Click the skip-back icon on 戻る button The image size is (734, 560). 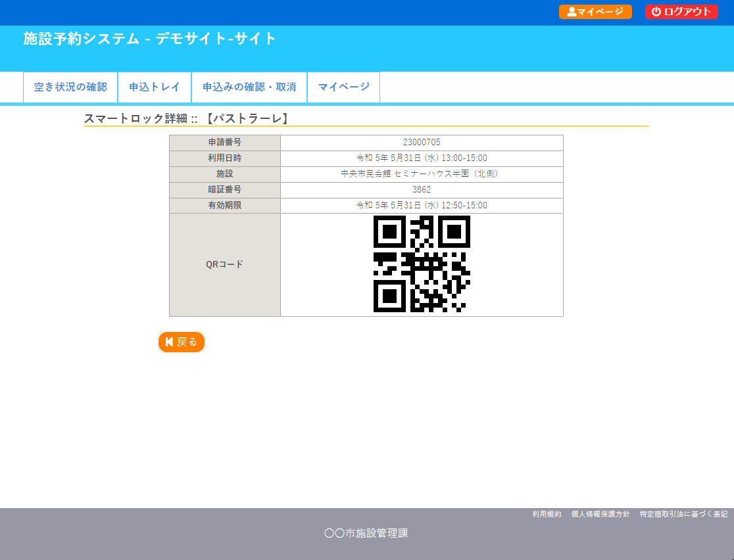coord(170,342)
